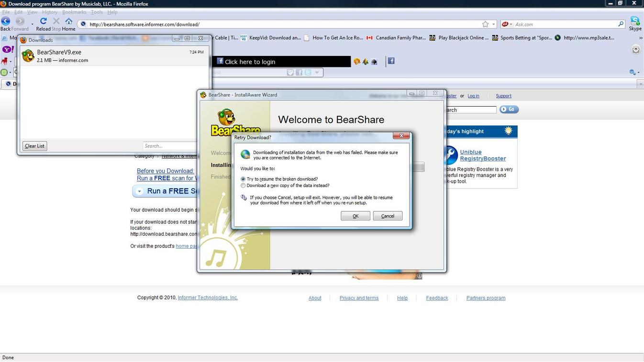Open the Privacy and terms link
The image size is (644, 362).
359,298
